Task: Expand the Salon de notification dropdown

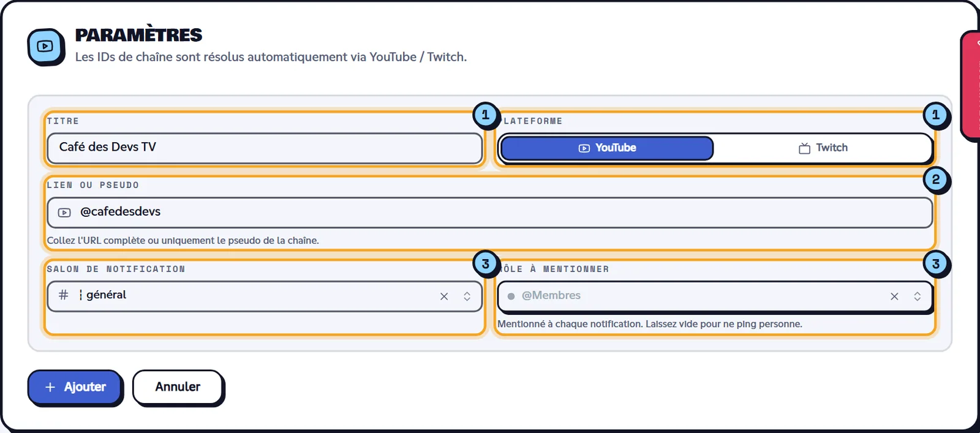Action: [x=467, y=296]
